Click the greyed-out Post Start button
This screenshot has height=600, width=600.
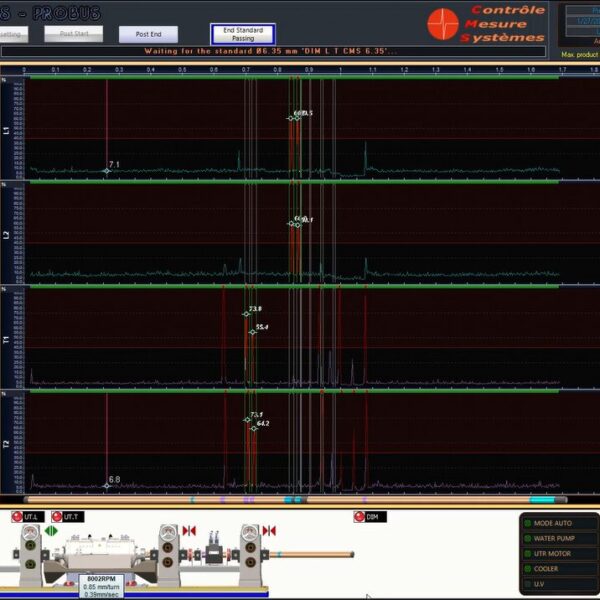pos(73,34)
